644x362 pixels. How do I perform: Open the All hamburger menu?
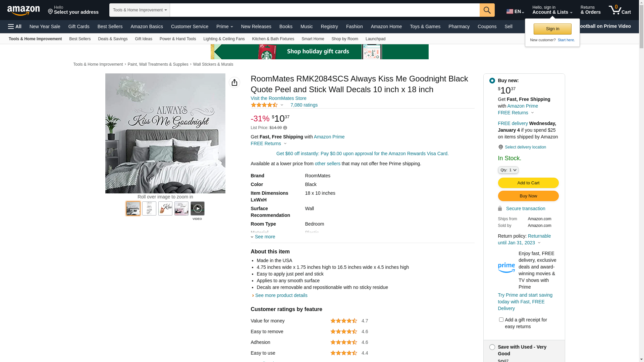click(15, 26)
